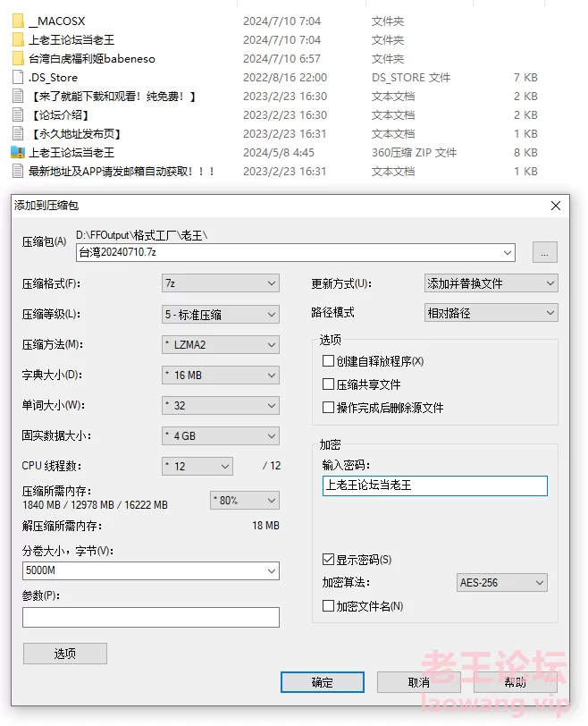Select the _MACOSX folder name

(x=57, y=21)
